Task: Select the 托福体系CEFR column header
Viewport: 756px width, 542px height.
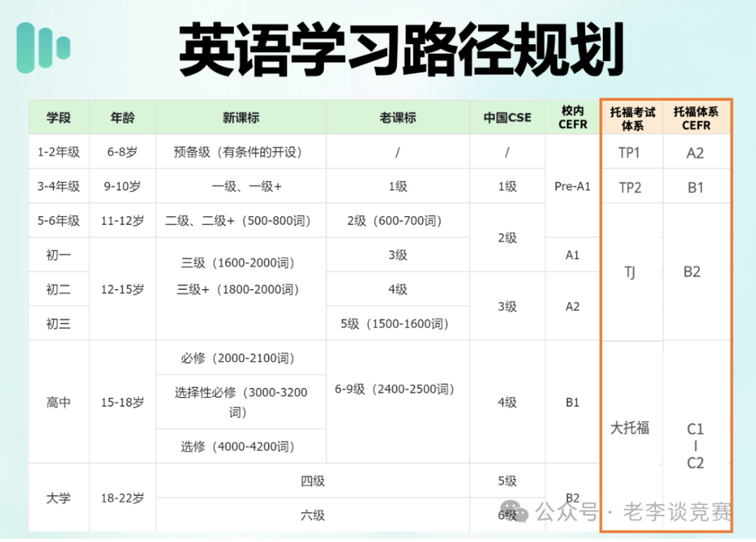Action: [x=696, y=118]
